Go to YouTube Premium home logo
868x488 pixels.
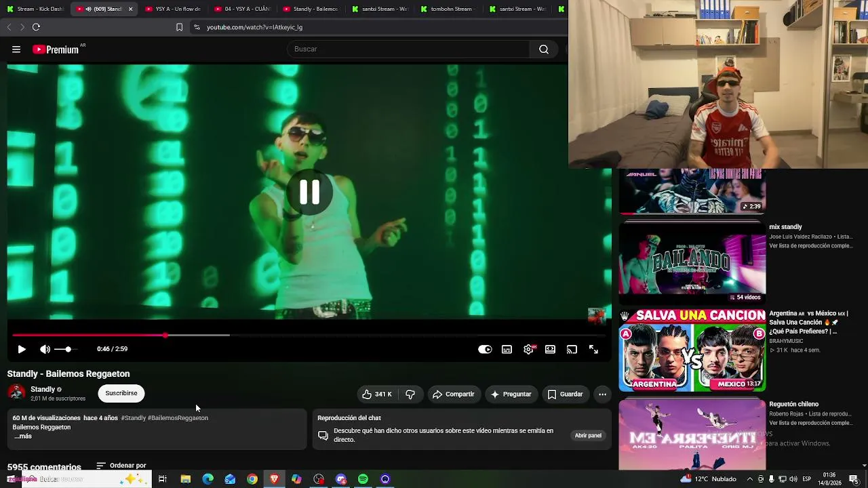tap(56, 49)
